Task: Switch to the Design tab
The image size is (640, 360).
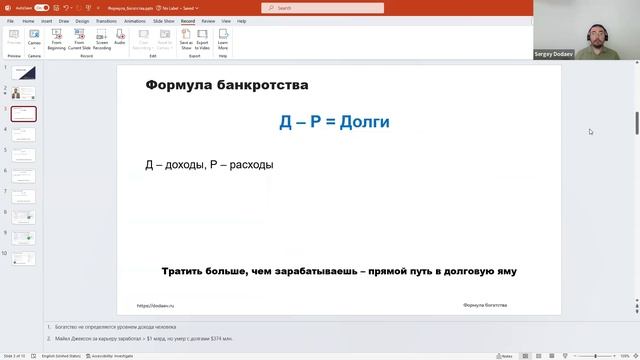Action: pos(82,21)
